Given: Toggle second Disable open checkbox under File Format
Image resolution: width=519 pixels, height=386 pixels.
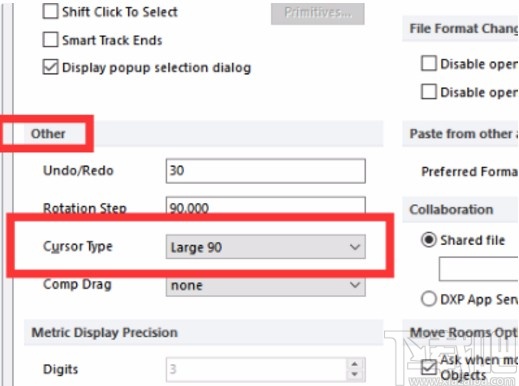Looking at the screenshot, I should [x=429, y=91].
